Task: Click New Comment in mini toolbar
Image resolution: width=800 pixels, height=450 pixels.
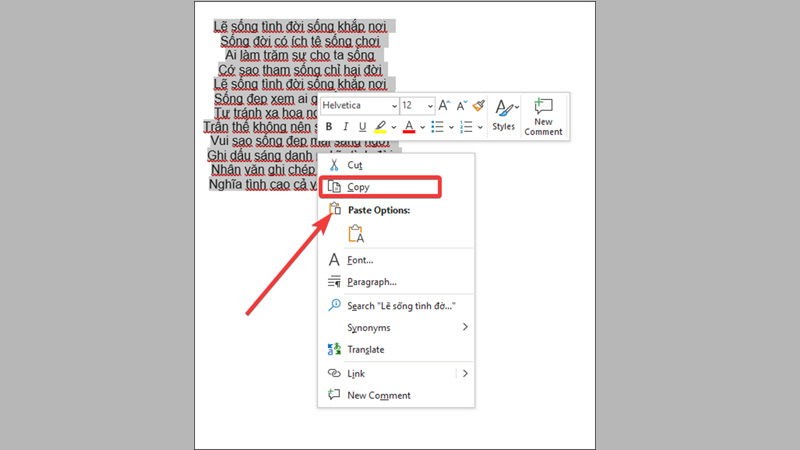Action: (x=543, y=117)
